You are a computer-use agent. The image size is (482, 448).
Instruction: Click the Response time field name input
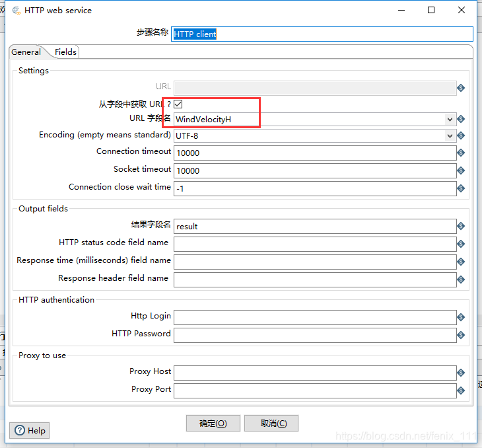315,262
